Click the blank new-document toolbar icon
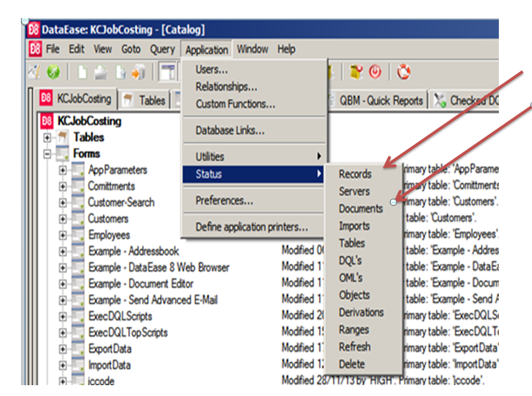The image size is (532, 396). click(82, 72)
